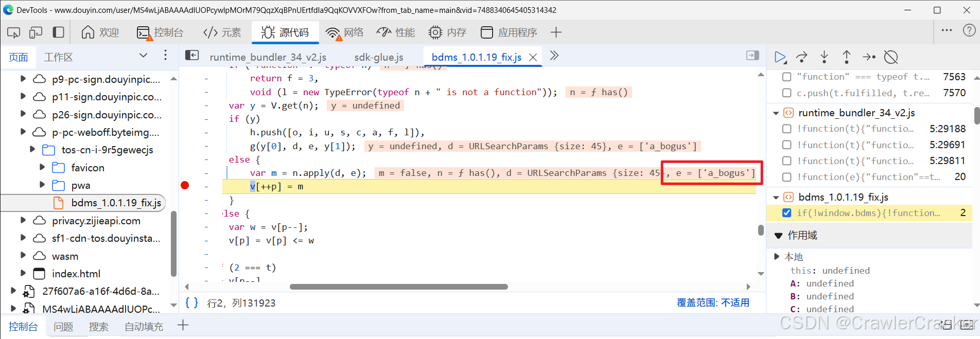Click the 覆盖范围: 不适用 coverage link
Viewport: 980px width, 339px height.
713,302
